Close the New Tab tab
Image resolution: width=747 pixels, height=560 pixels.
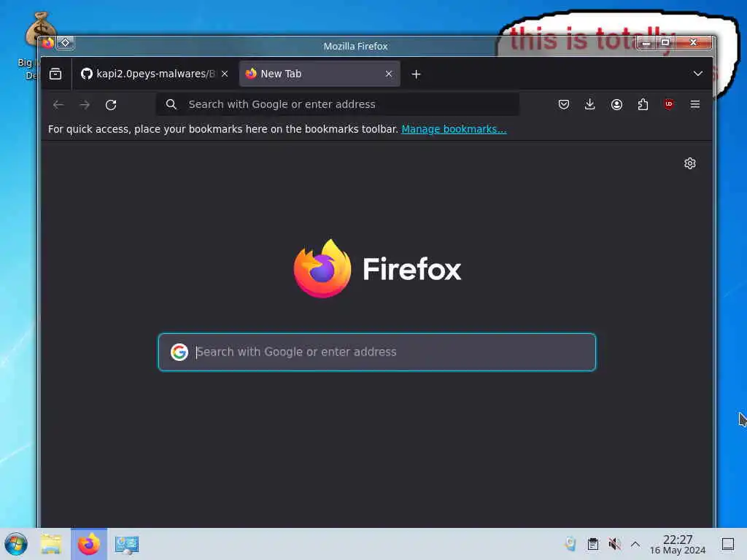pos(389,74)
